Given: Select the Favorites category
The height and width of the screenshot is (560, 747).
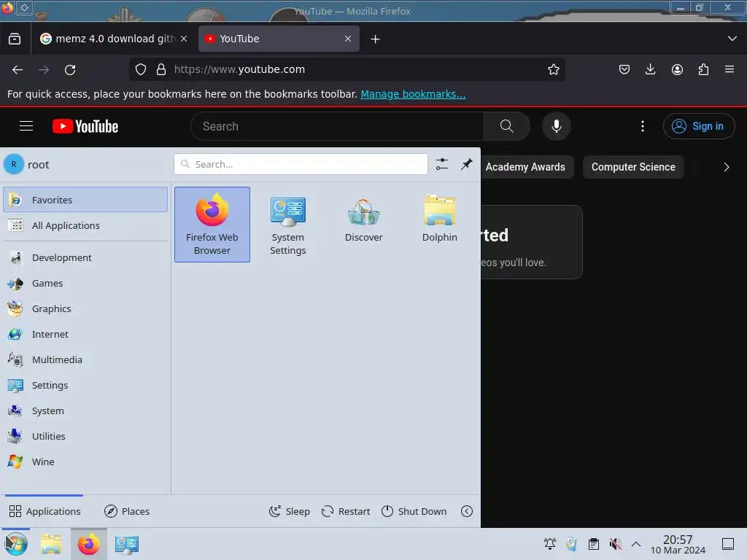Looking at the screenshot, I should pos(85,200).
